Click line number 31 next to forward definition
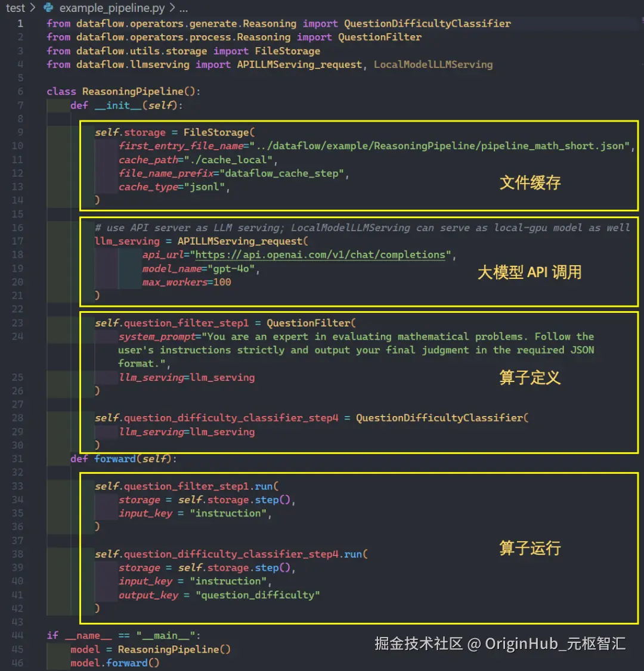Image resolution: width=644 pixels, height=671 pixels. [17, 459]
